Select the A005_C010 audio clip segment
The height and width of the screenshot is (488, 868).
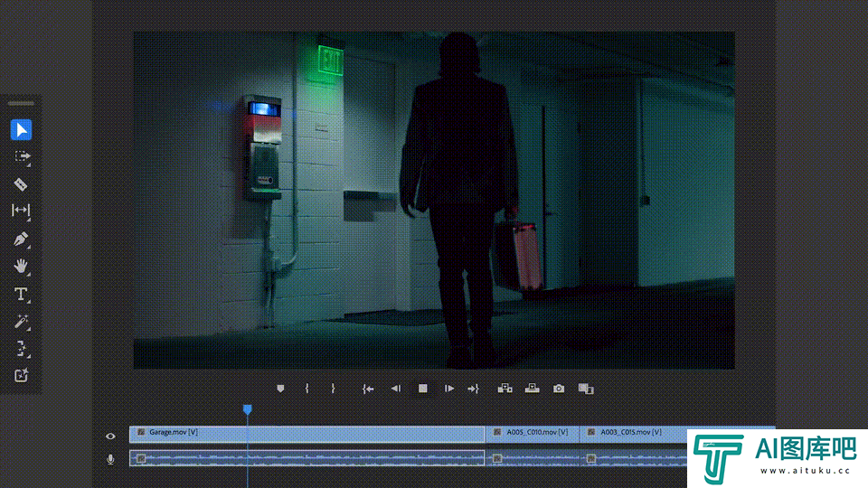532,458
